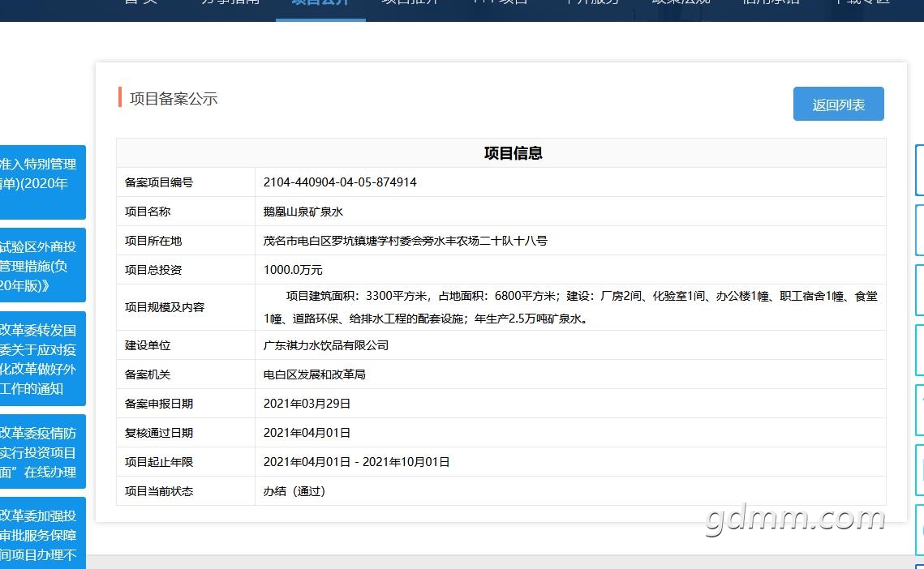Click the 返回列表 button
924x569 pixels.
click(838, 104)
